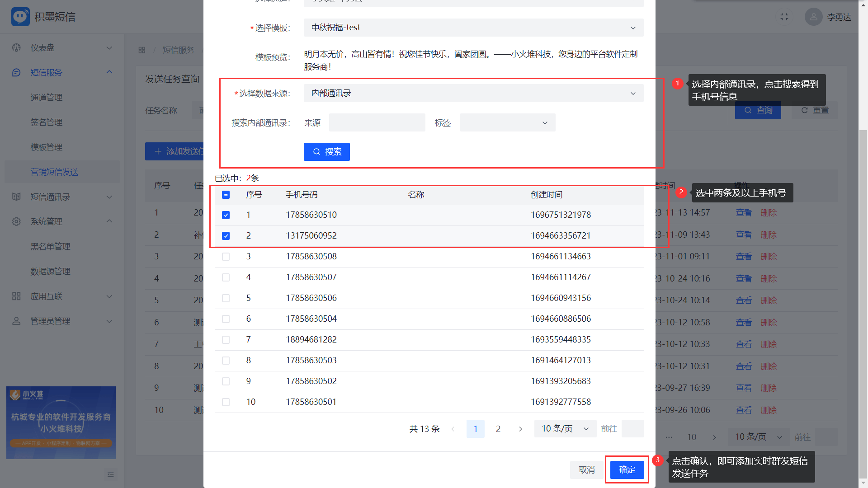Open the 选择模板 dropdown

(473, 28)
